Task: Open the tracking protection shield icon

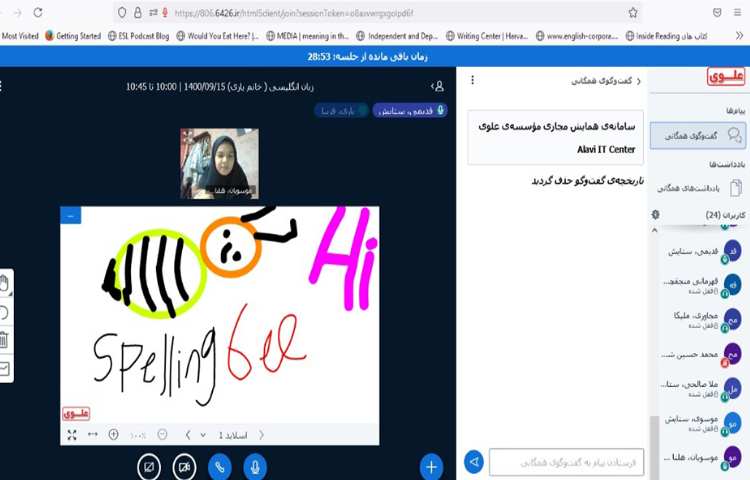Action: point(122,13)
